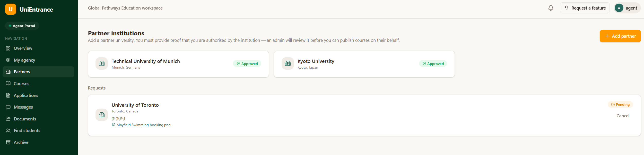Image resolution: width=644 pixels, height=155 pixels.
Task: Click the Messages chat bubble icon
Action: (x=8, y=107)
